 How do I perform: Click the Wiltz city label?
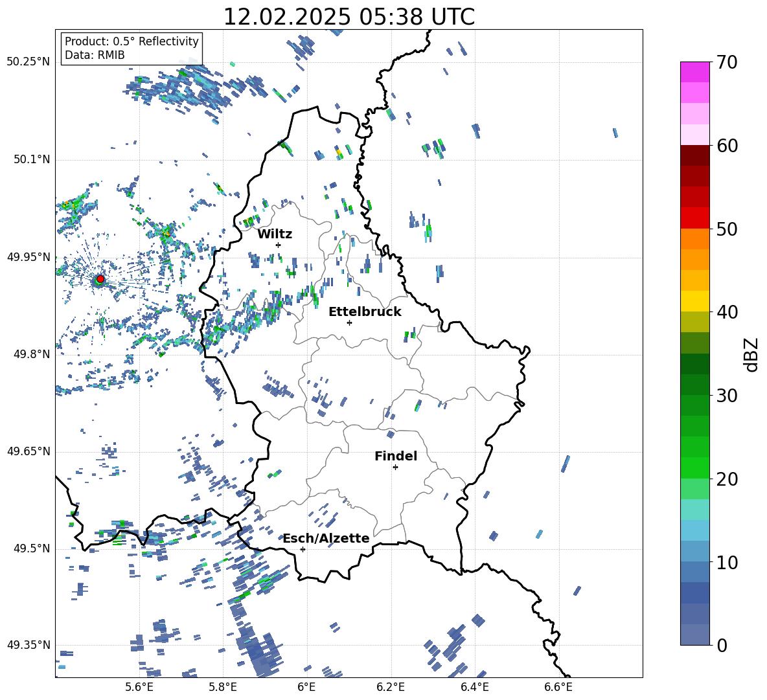(275, 234)
